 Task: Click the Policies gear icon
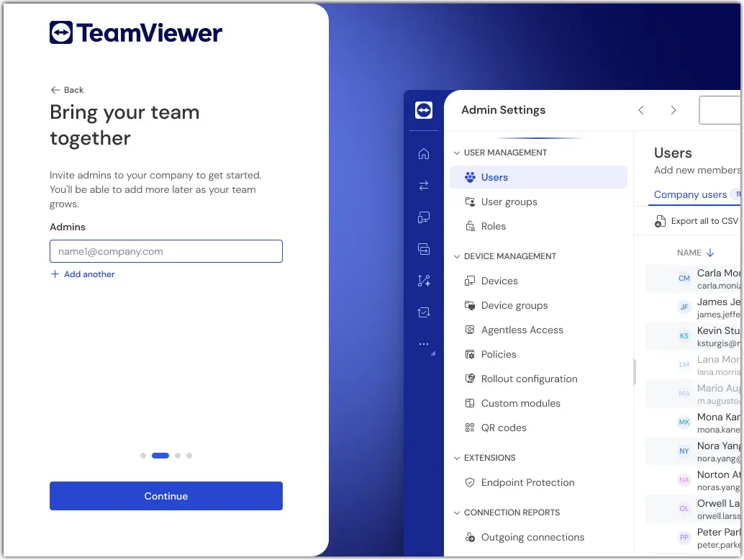pos(470,355)
